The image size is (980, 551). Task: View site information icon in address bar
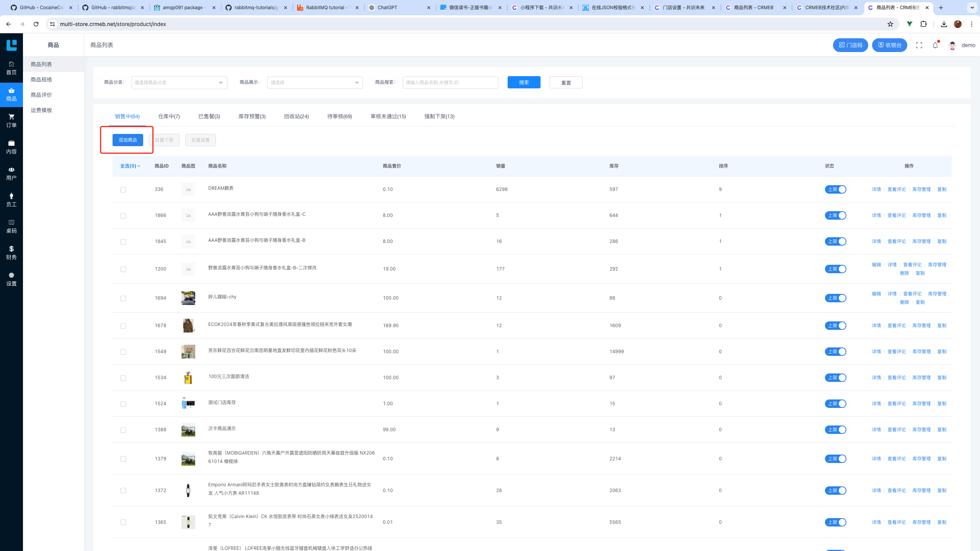52,24
